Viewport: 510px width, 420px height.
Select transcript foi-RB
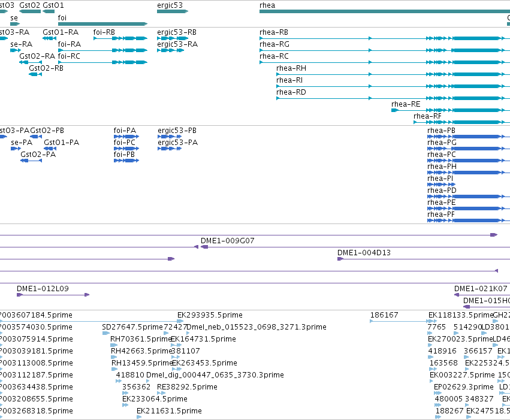(x=120, y=38)
